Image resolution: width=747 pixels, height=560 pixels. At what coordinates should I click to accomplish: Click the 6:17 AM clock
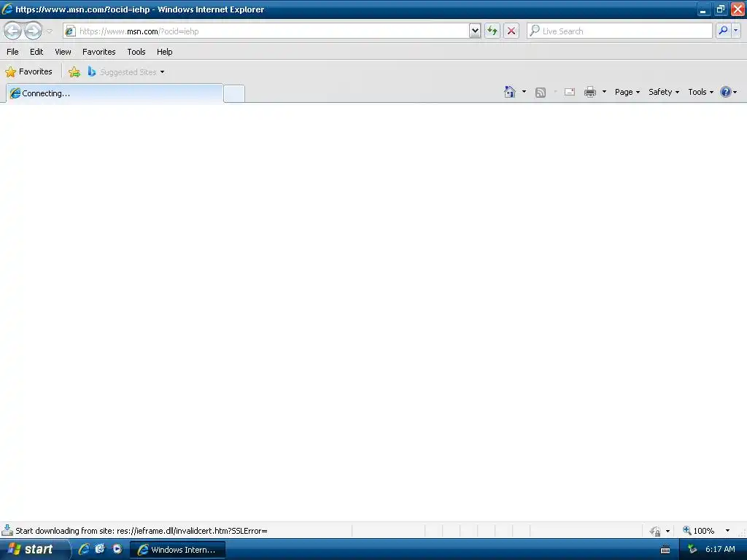click(x=720, y=549)
